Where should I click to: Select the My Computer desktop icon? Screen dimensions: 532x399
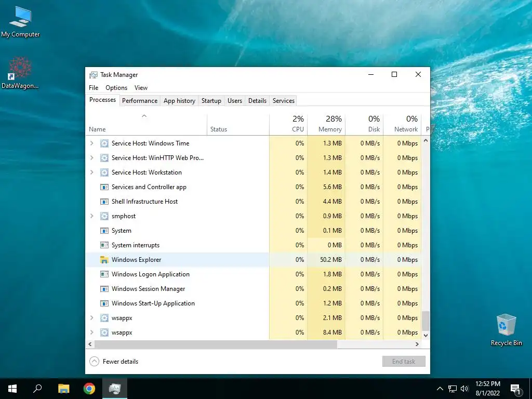tap(20, 21)
